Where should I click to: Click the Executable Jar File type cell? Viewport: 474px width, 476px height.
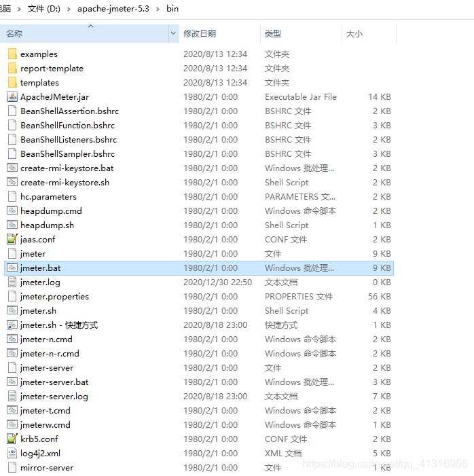[301, 97]
